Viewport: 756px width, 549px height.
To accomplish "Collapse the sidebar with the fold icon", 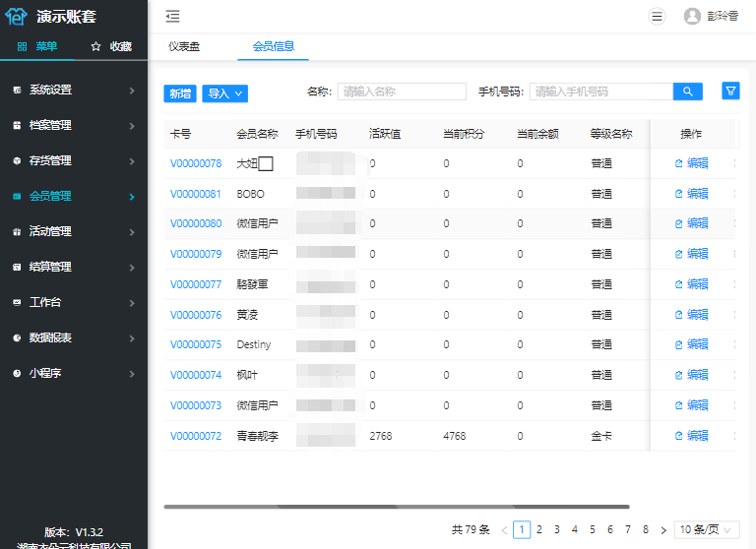I will 172,17.
